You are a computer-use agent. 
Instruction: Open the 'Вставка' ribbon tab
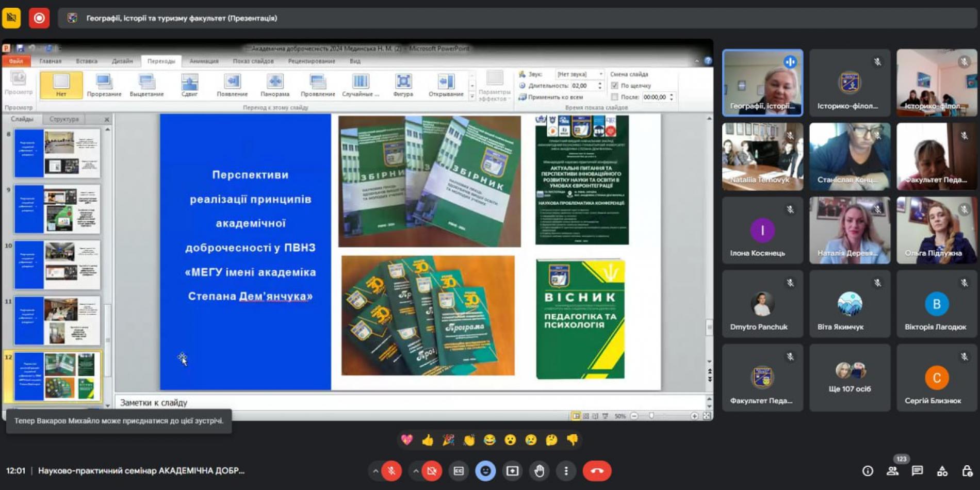[87, 61]
